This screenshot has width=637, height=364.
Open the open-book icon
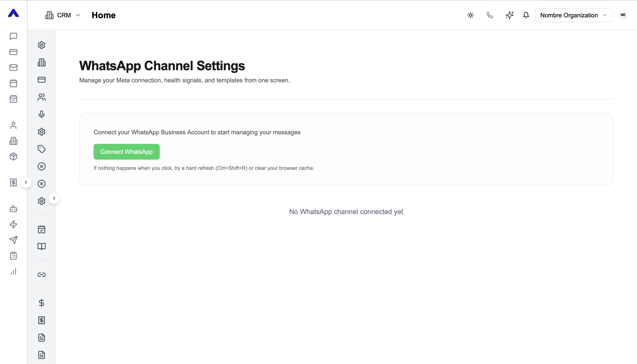tap(42, 247)
